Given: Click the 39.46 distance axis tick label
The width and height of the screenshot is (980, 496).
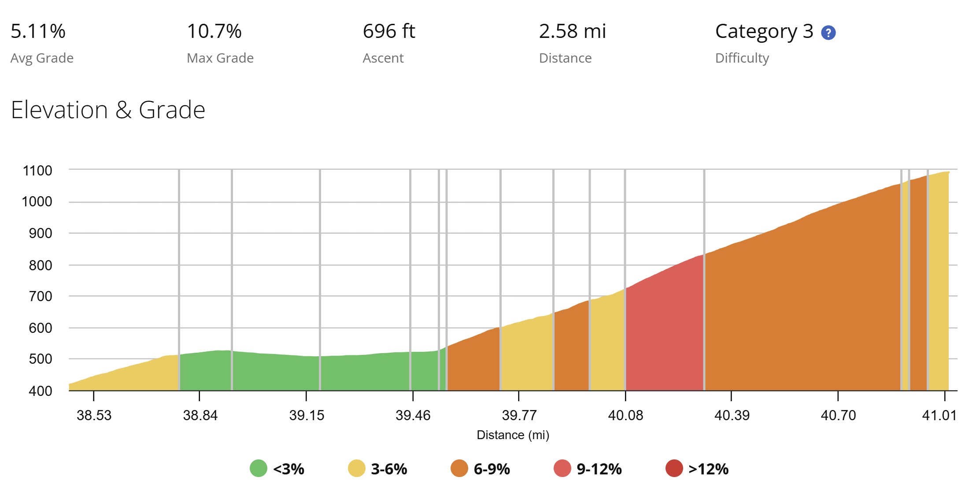Looking at the screenshot, I should tap(413, 415).
